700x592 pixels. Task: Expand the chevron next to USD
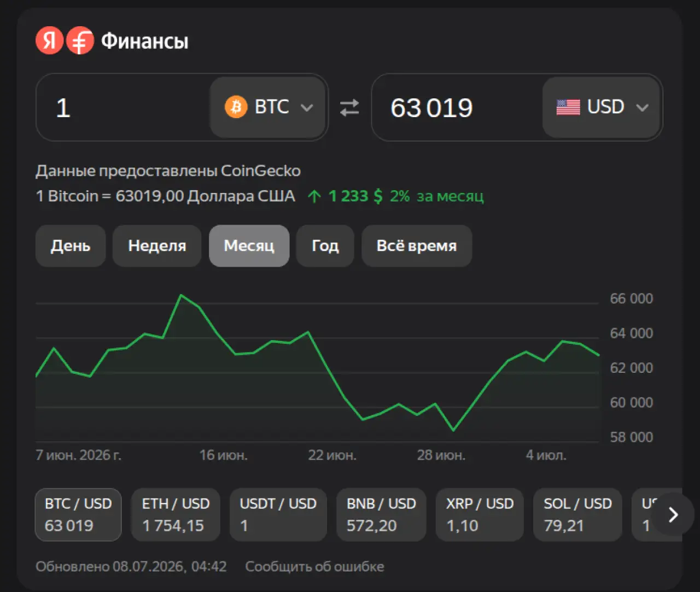(x=642, y=108)
